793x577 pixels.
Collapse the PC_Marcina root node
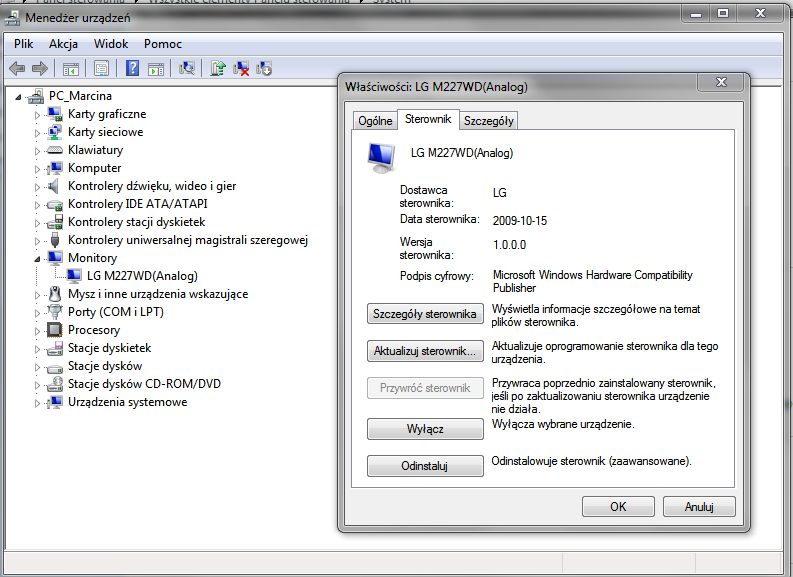click(x=18, y=97)
